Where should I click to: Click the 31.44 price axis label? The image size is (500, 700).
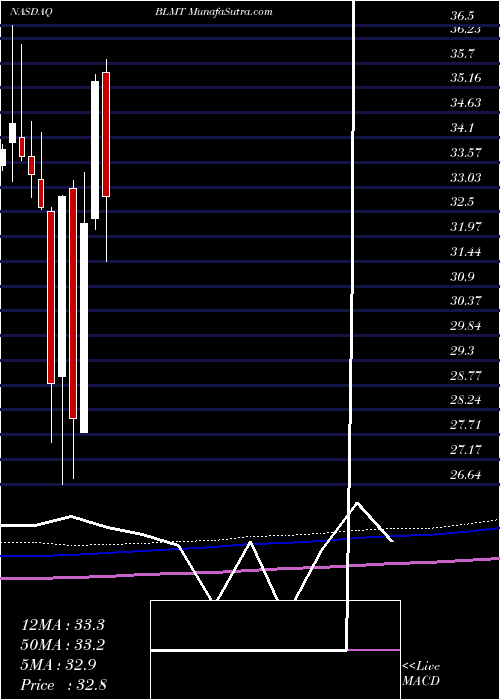click(466, 252)
